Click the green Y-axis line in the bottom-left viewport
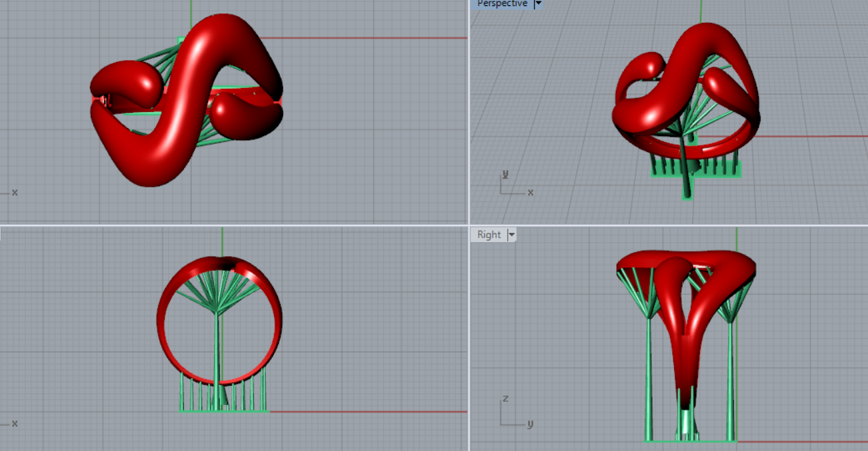Image resolution: width=868 pixels, height=451 pixels. click(223, 239)
